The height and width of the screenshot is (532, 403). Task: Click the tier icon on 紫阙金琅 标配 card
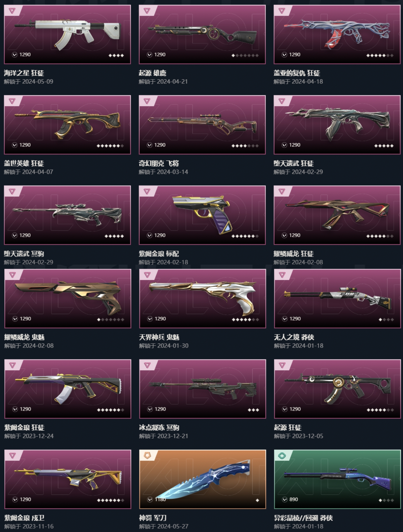147,191
